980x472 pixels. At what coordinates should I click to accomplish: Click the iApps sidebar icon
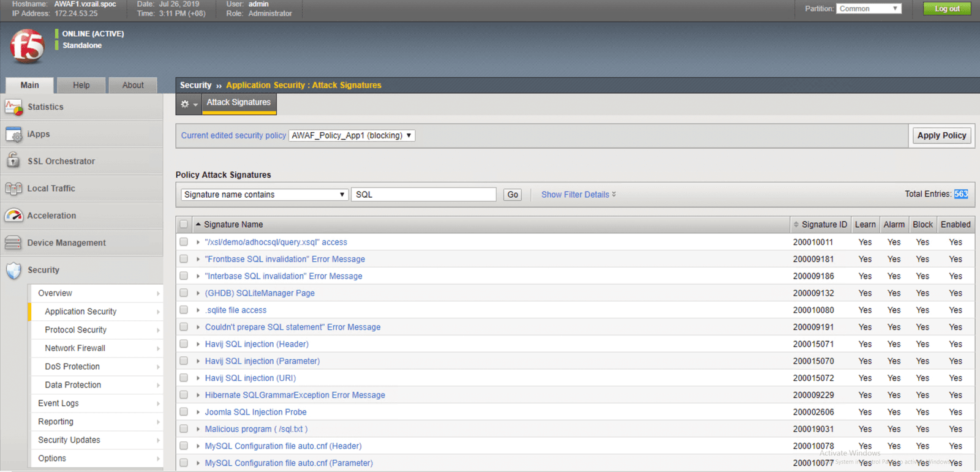pyautogui.click(x=13, y=134)
